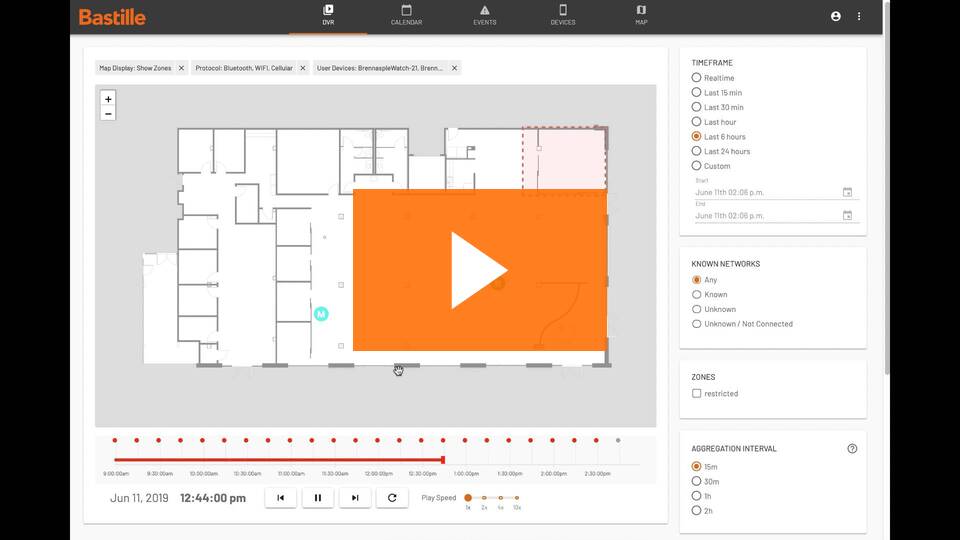Set aggregation interval to 30m
960x540 pixels.
696,481
